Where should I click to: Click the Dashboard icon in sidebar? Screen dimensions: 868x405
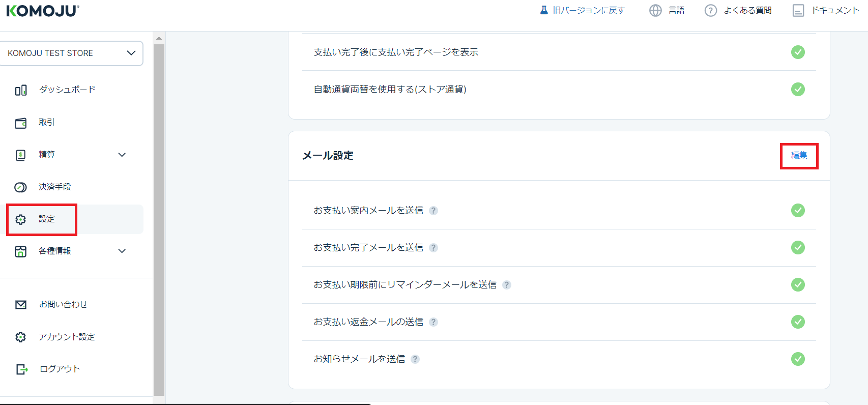(x=21, y=91)
